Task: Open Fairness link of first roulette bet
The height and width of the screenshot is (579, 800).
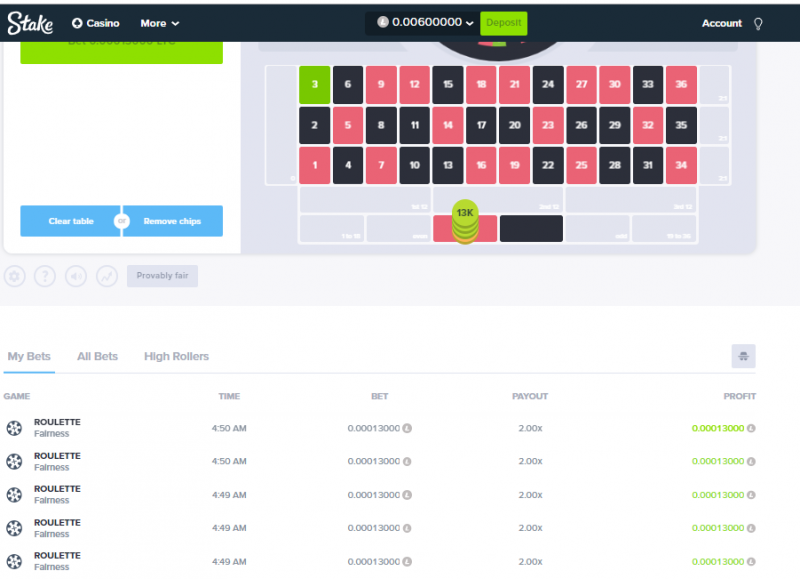Action: [52, 434]
